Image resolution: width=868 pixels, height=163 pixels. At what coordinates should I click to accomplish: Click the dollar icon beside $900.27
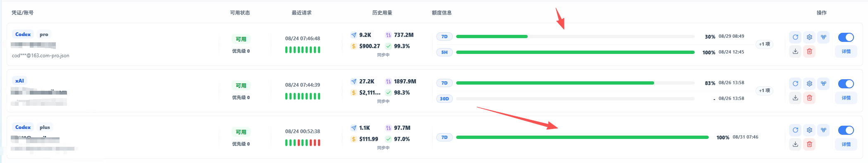pos(354,46)
